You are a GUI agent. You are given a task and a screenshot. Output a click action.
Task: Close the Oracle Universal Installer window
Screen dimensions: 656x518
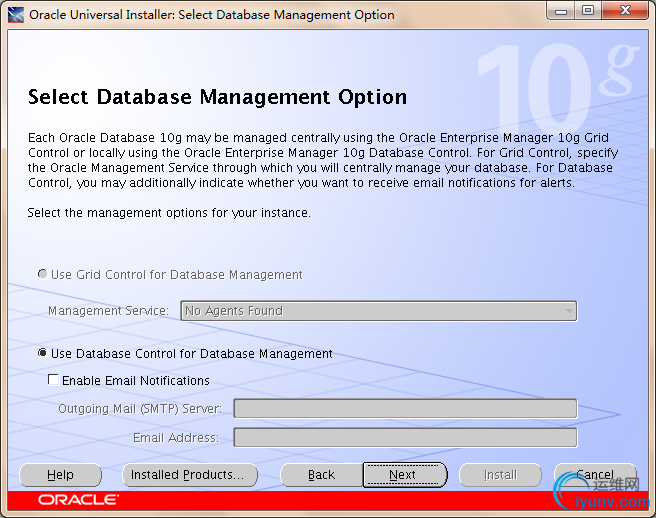point(625,11)
